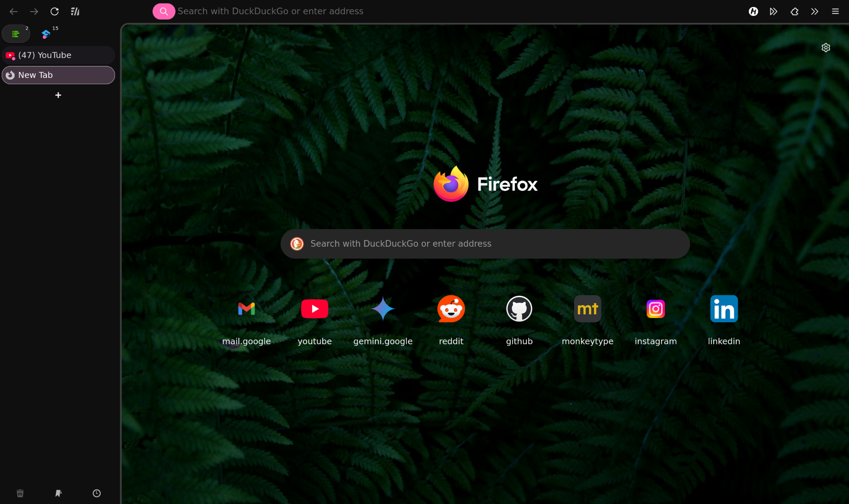
Task: Click the tab manager list icon
Action: point(16,33)
